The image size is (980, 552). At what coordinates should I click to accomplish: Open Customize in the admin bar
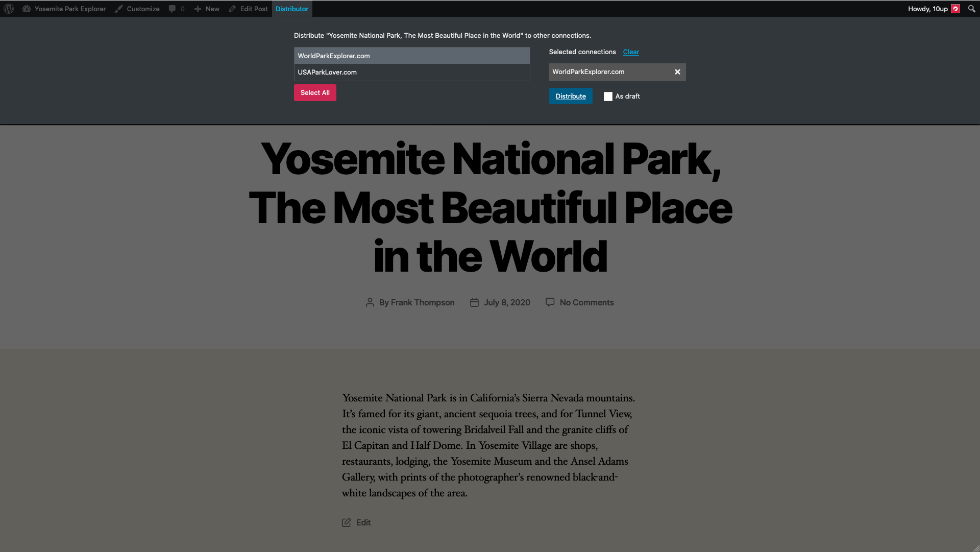pos(137,9)
